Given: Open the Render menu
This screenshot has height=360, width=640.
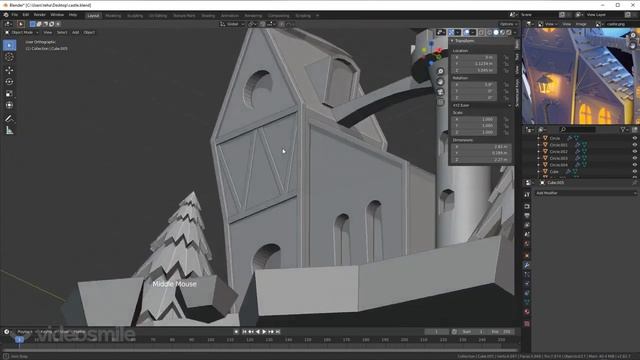Looking at the screenshot, I should pyautogui.click(x=40, y=15).
